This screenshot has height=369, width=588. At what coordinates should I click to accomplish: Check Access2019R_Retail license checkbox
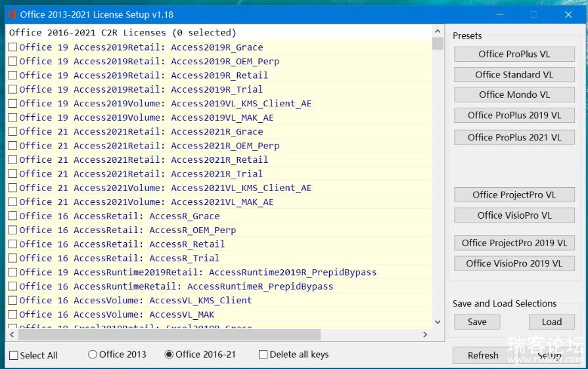(x=12, y=76)
